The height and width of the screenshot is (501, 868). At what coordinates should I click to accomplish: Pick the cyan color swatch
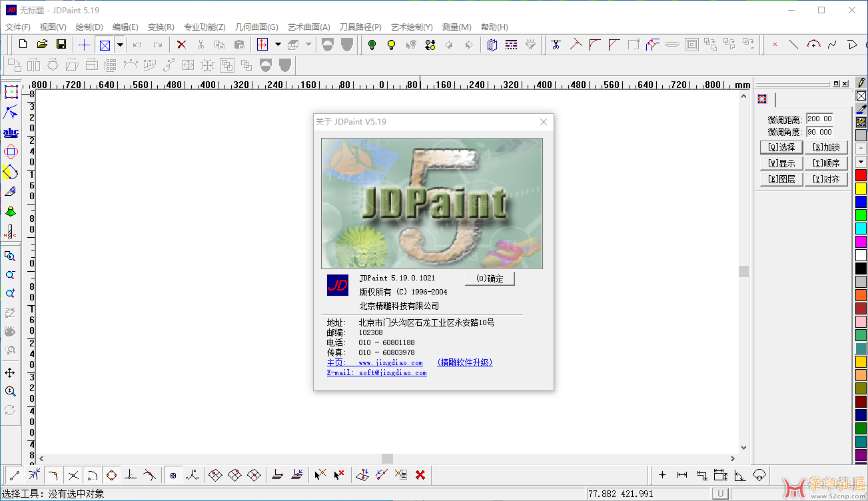tap(861, 229)
